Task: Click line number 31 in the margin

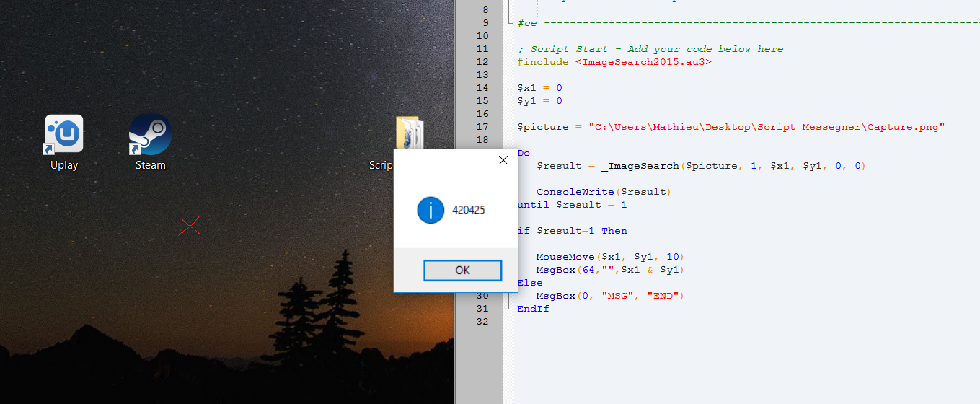Action: [x=482, y=309]
